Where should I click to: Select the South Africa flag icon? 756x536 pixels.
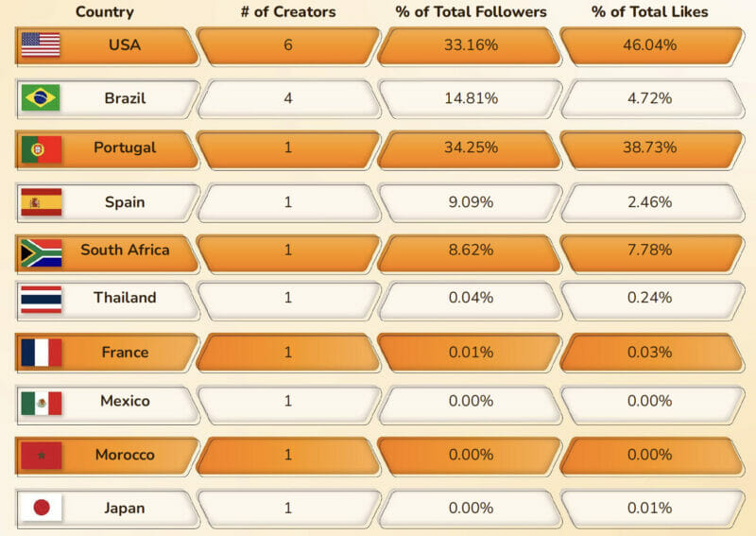41,251
